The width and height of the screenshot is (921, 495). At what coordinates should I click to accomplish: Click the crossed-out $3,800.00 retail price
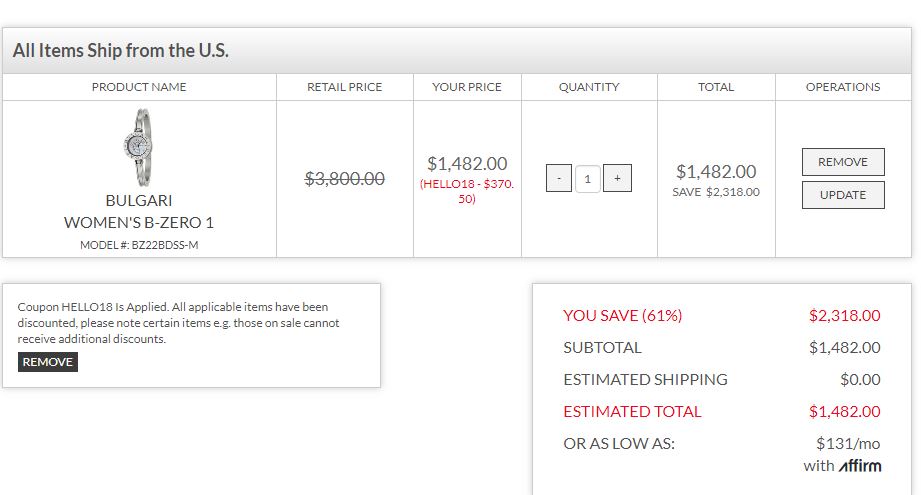[x=344, y=179]
